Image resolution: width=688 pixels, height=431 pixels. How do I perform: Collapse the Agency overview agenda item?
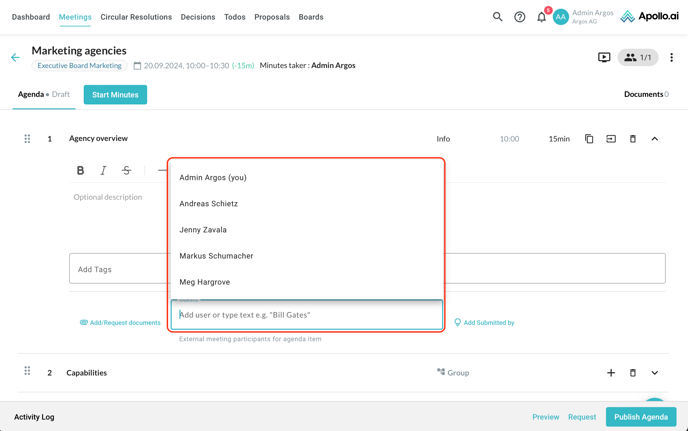pos(655,139)
